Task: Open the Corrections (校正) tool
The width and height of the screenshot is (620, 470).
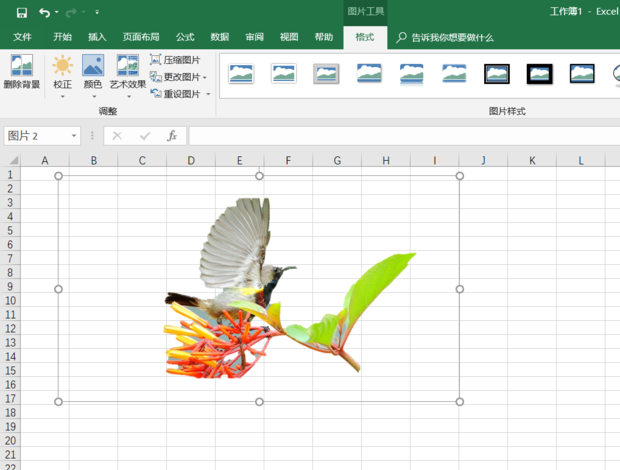Action: pos(63,72)
